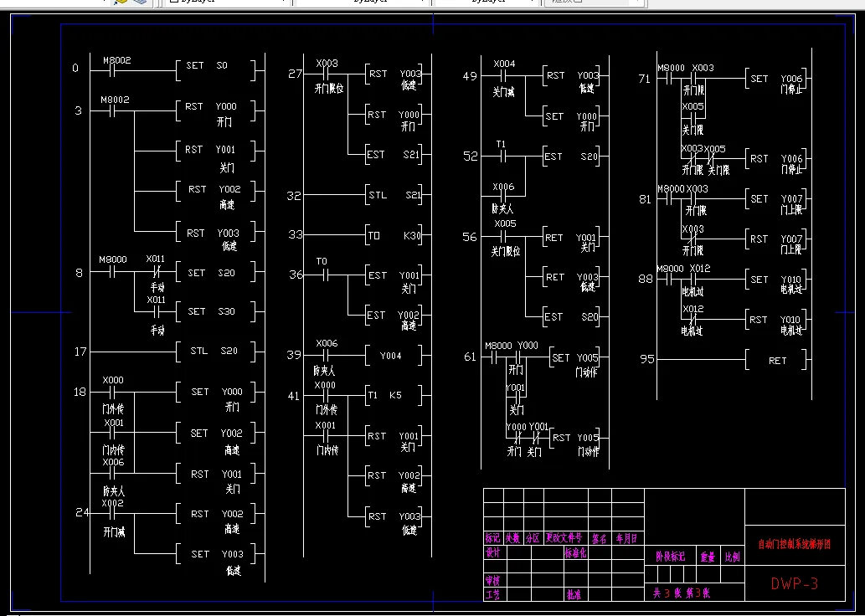Click the 阶段标记 cell in title block

tap(670, 557)
